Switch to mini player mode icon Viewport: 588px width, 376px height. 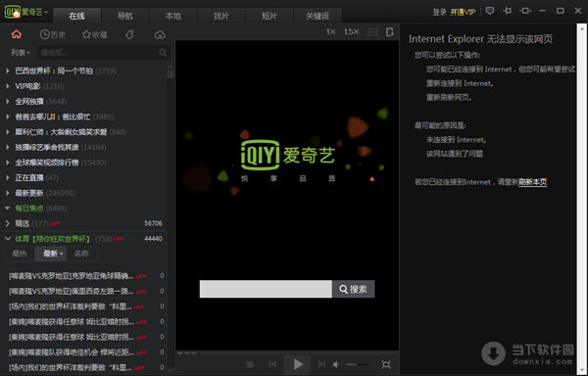525,11
